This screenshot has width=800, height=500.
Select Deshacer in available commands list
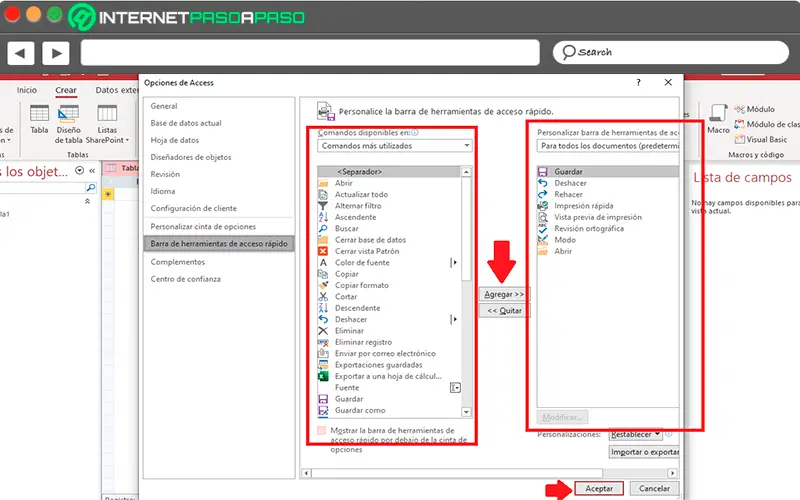[x=389, y=319]
